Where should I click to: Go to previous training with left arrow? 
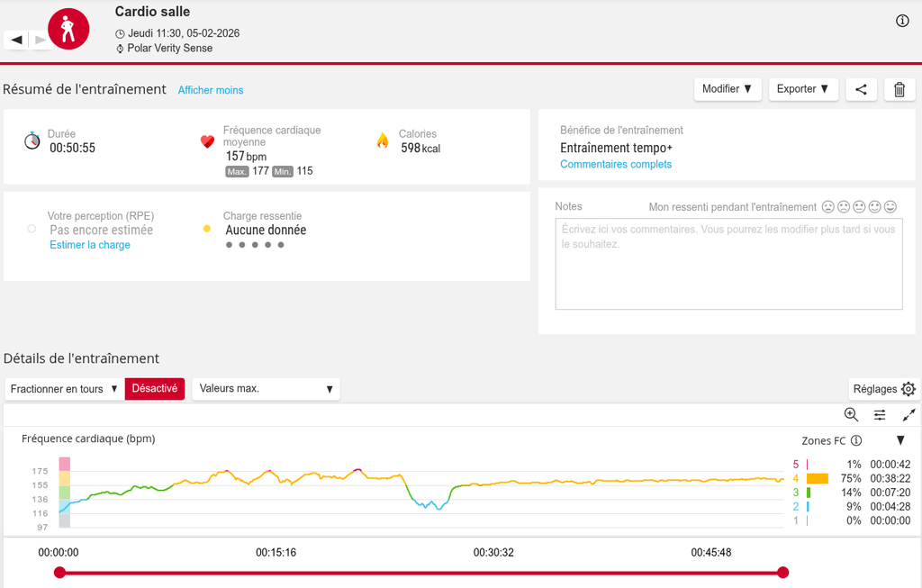coord(16,40)
